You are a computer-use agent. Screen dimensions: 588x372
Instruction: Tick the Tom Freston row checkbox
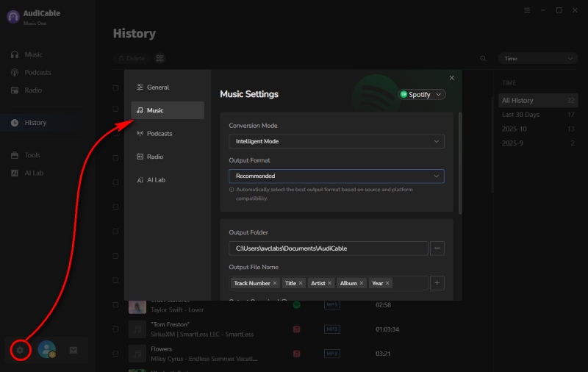(115, 329)
